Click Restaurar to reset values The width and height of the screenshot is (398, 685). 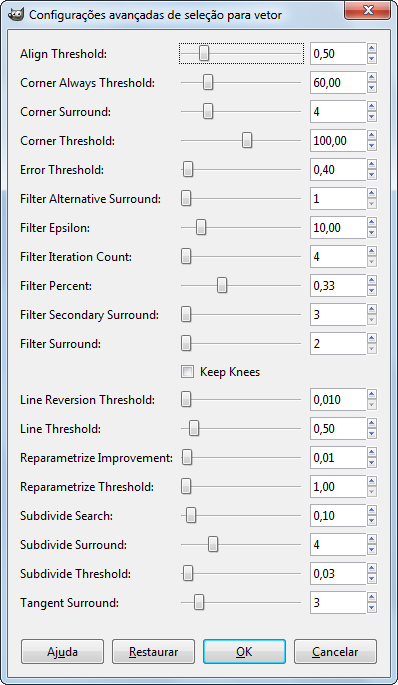tap(153, 652)
